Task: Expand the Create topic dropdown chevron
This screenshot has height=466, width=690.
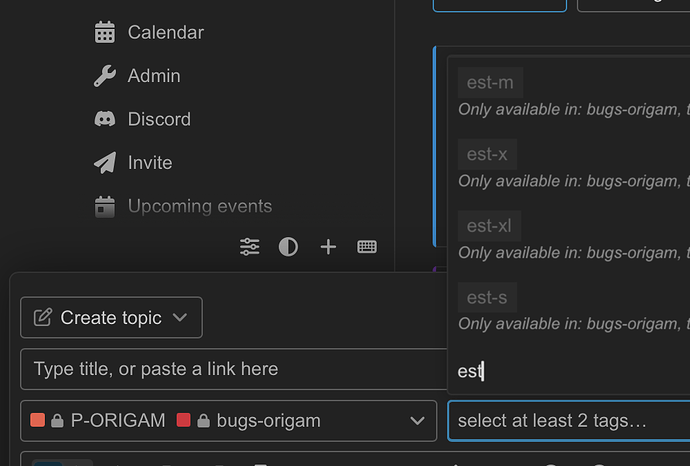Action: click(180, 317)
